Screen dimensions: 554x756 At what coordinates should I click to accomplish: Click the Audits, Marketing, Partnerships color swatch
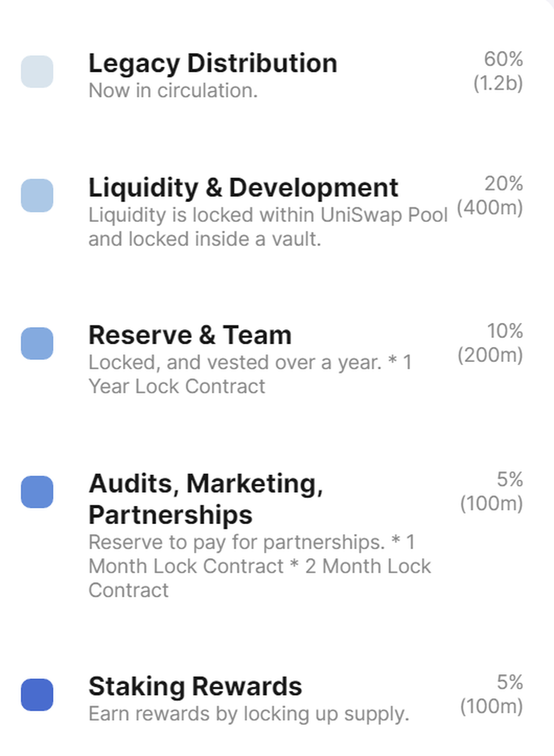[37, 492]
